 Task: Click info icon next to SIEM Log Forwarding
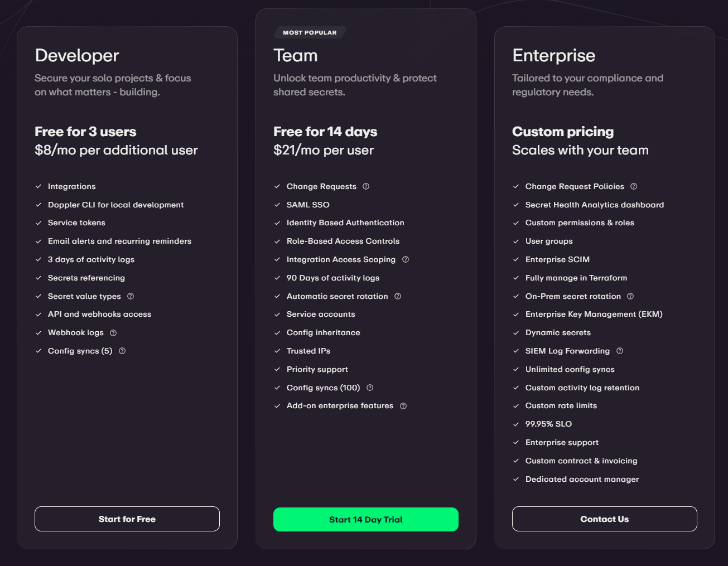tap(620, 351)
